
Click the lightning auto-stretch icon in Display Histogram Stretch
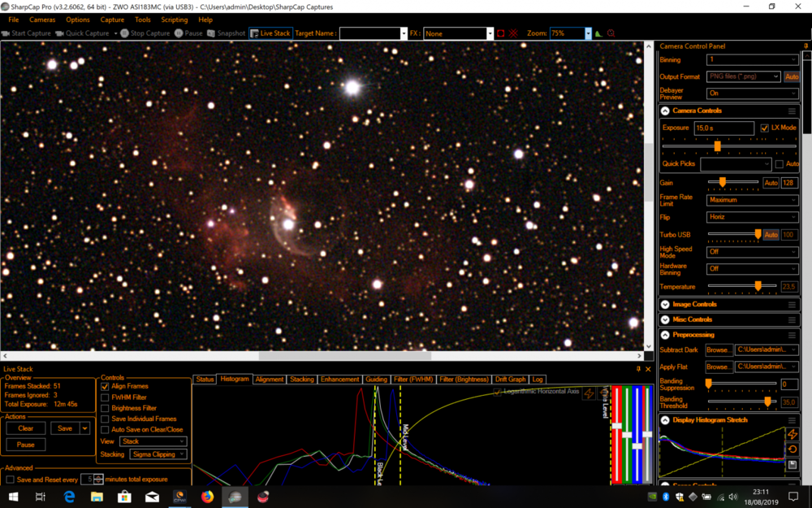pyautogui.click(x=793, y=434)
